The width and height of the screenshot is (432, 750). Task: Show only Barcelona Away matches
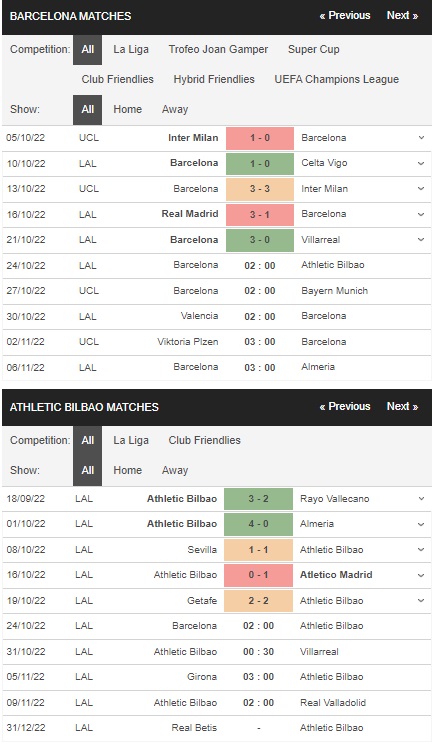click(x=175, y=109)
